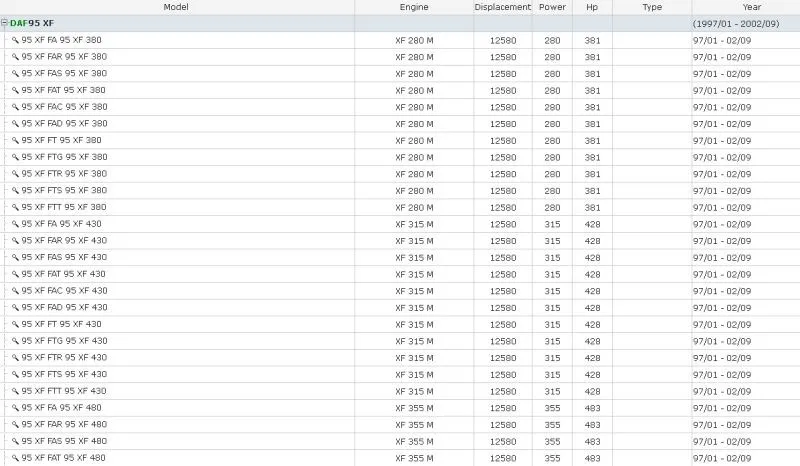Click year 97/01 - 02/09 in FAC 380 row
Screen dimensions: 800x466
click(721, 107)
